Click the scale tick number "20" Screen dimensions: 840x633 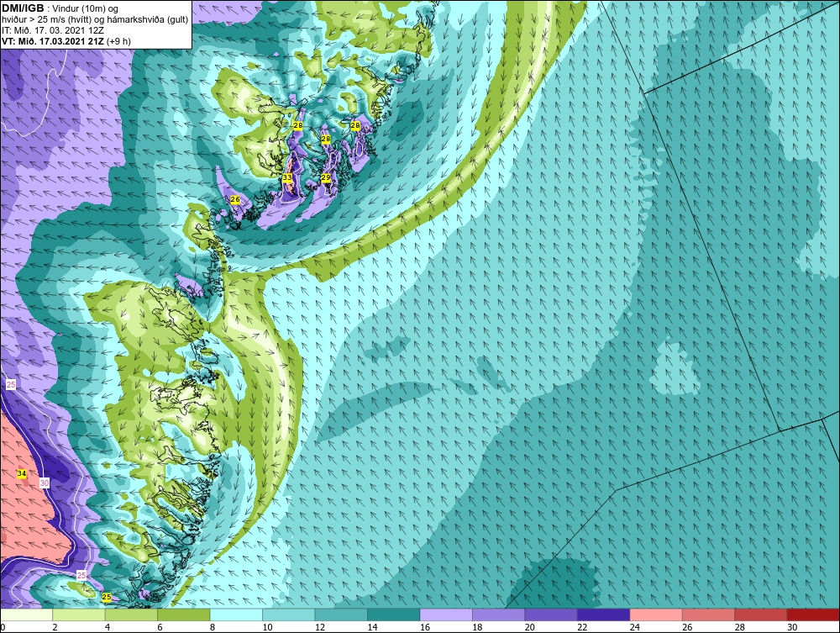tap(530, 627)
